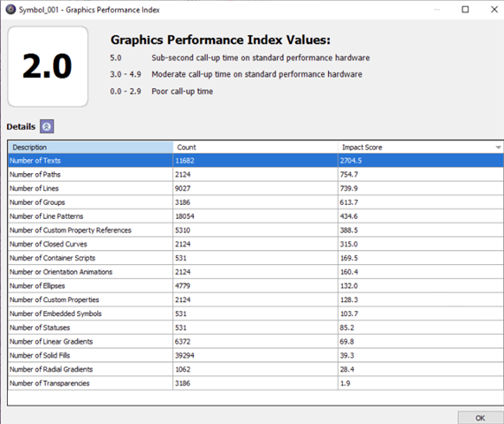Sort by the Description column header
Screen dimensions: 504x424
coord(90,148)
